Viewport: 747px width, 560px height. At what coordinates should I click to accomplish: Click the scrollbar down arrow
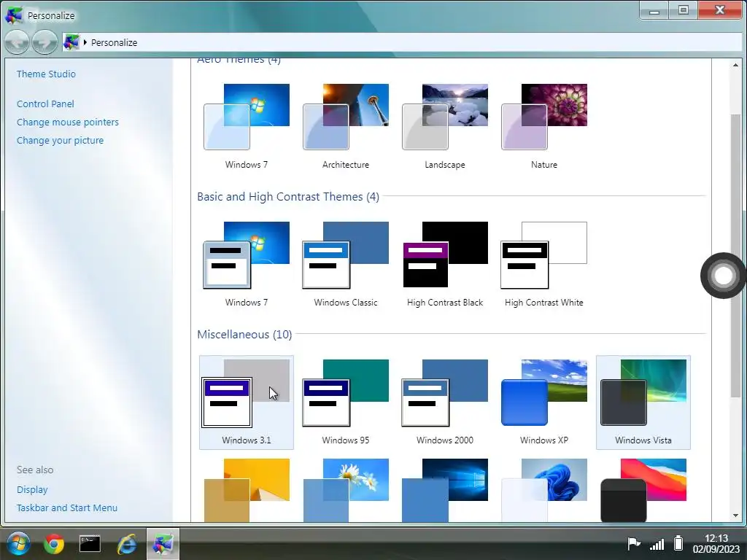tap(735, 516)
